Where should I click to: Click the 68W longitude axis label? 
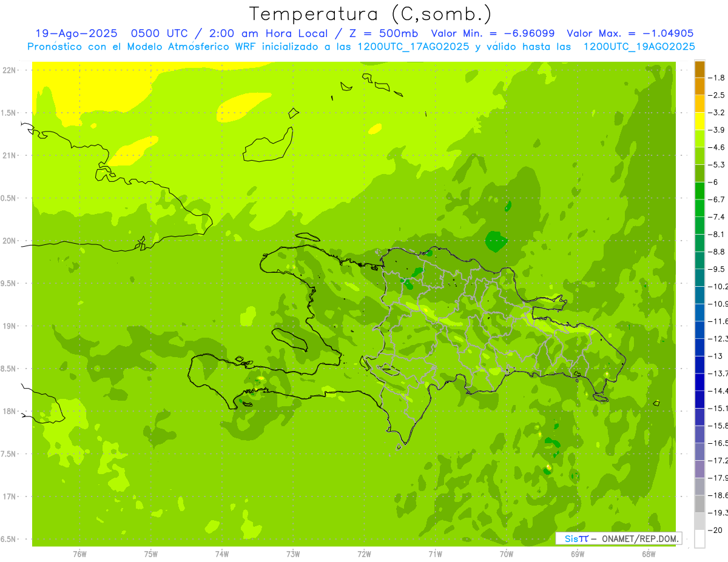click(x=649, y=554)
